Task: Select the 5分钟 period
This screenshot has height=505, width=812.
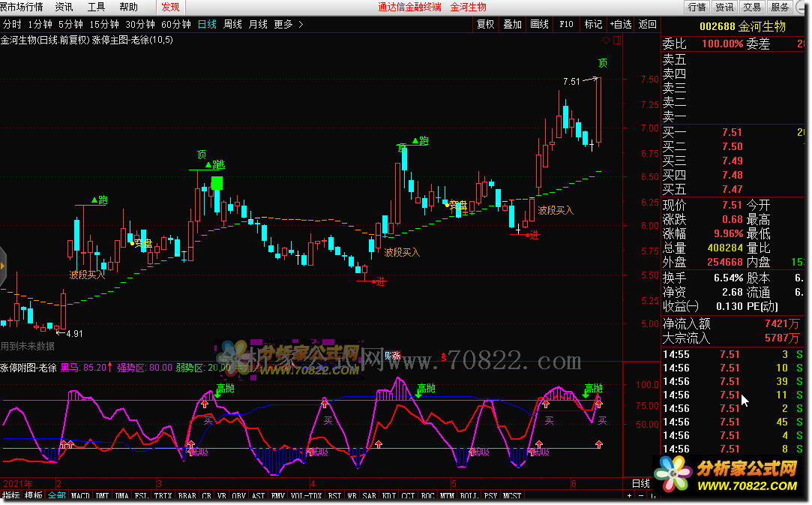Action: [70, 24]
